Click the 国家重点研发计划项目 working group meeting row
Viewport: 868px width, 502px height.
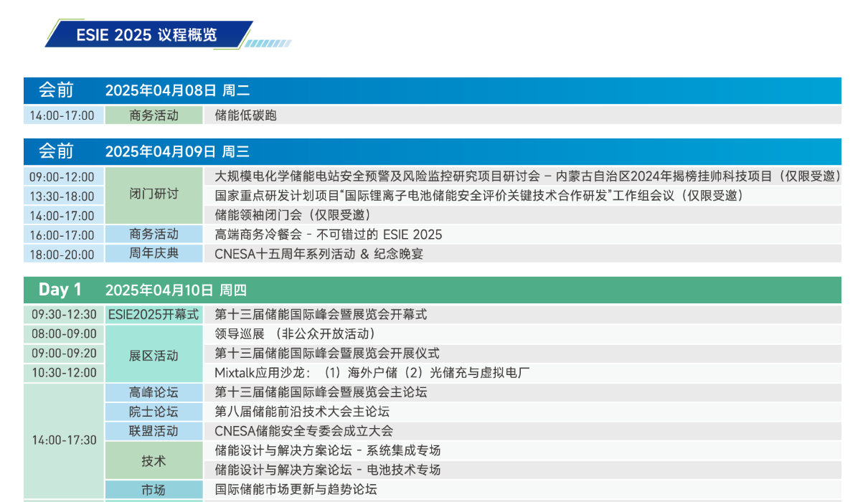478,195
